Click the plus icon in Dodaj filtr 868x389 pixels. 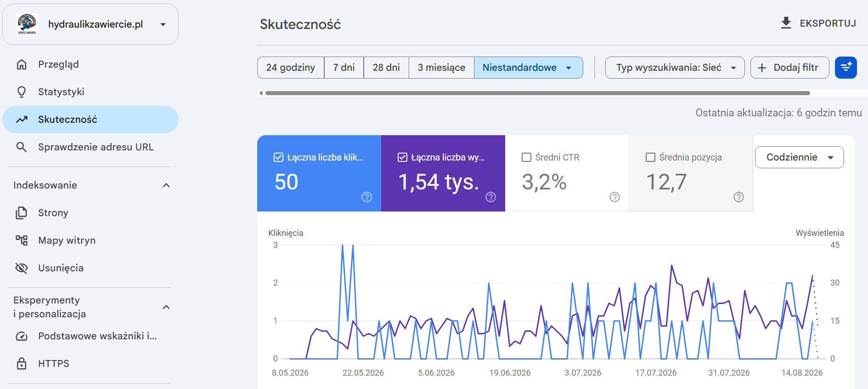pyautogui.click(x=762, y=68)
